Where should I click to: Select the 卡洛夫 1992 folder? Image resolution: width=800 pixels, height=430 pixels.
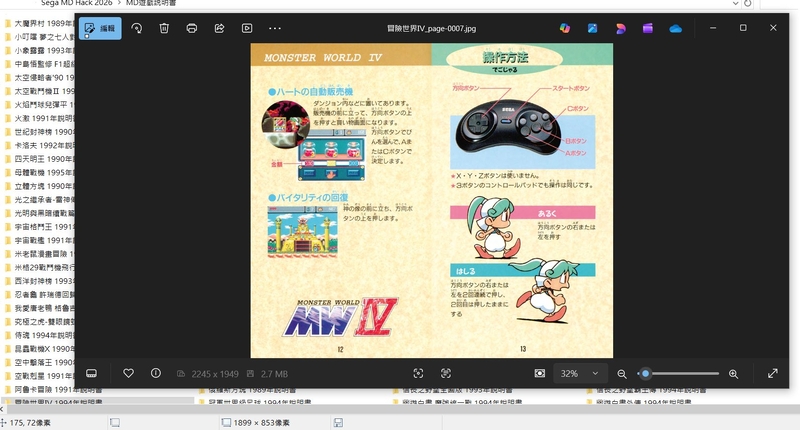40,145
